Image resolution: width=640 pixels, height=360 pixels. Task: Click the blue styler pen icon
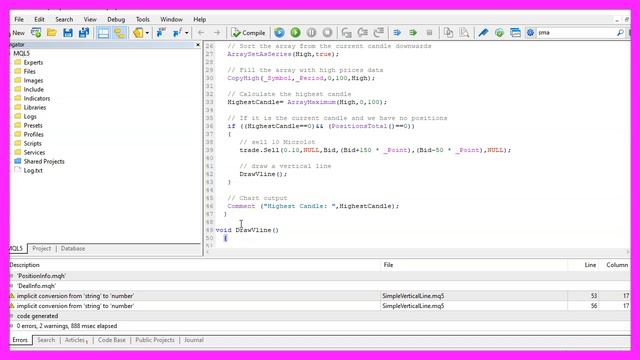[x=483, y=33]
